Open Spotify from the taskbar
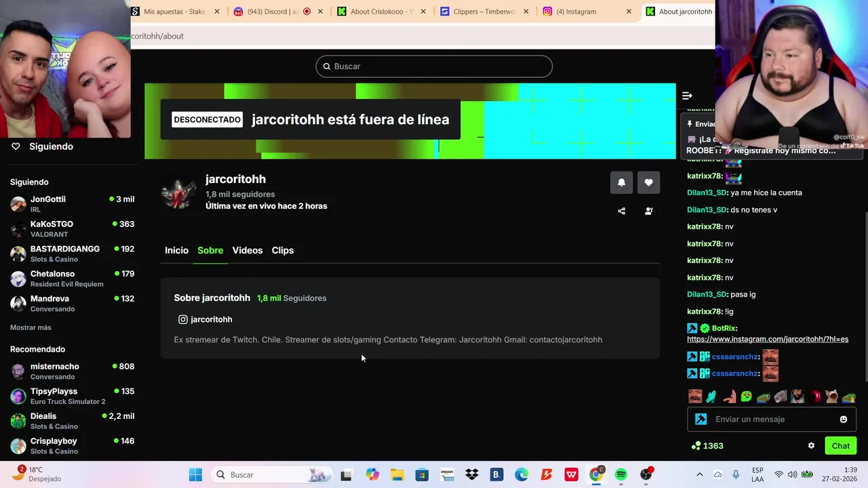The image size is (868, 488). click(620, 474)
